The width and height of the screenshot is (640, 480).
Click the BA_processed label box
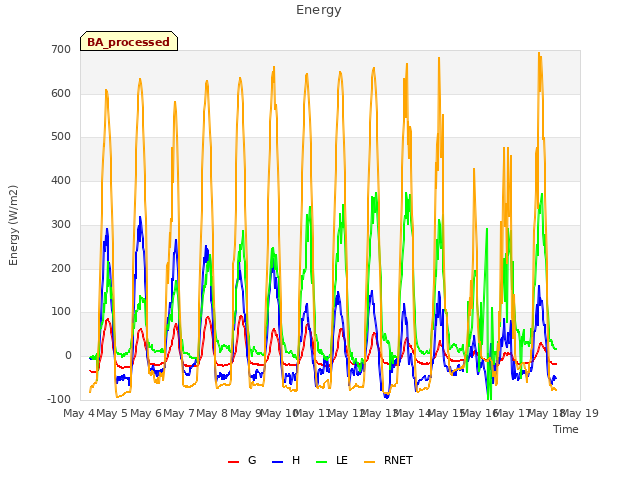[x=129, y=41]
